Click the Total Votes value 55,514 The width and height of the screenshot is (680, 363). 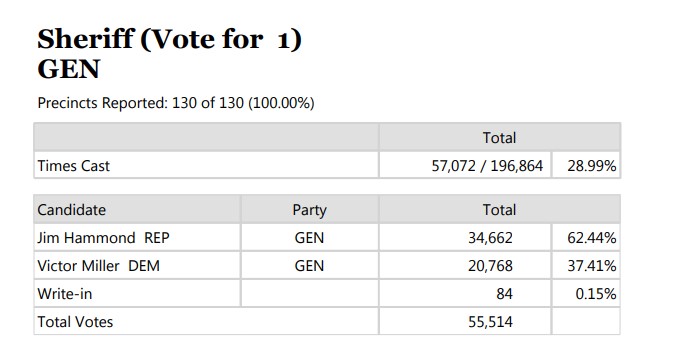pyautogui.click(x=490, y=322)
